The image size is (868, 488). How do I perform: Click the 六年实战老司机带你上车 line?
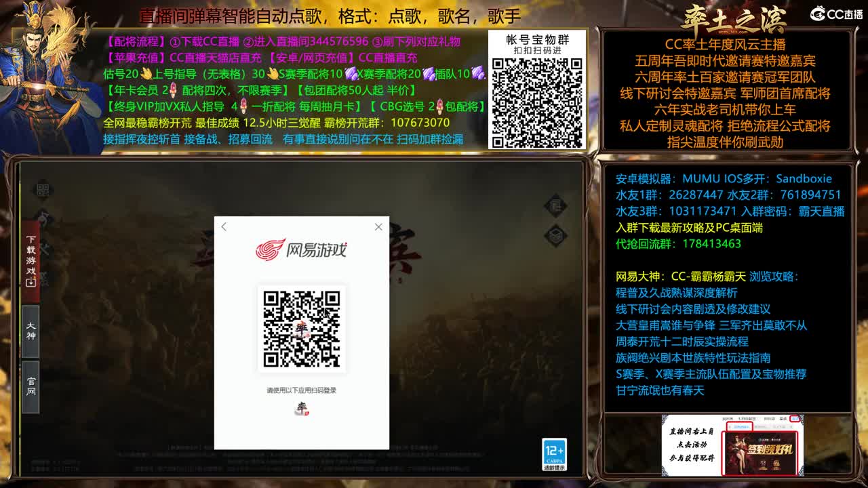(x=725, y=110)
